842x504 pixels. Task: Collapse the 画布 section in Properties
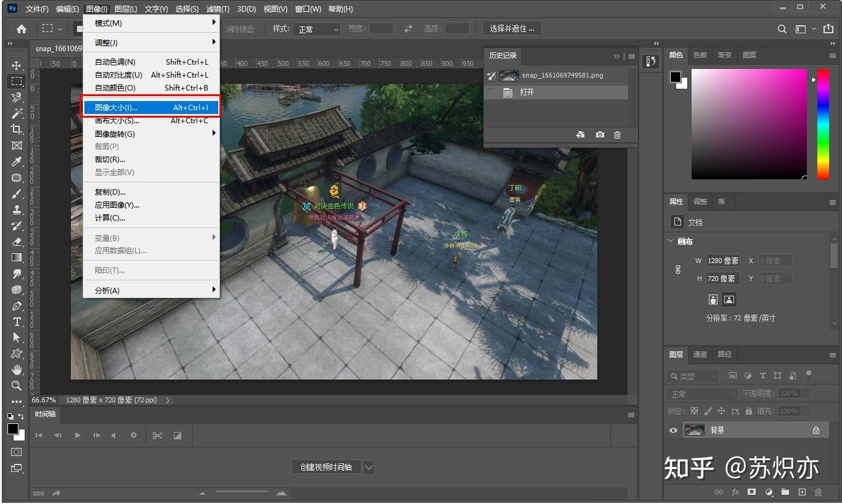click(671, 242)
